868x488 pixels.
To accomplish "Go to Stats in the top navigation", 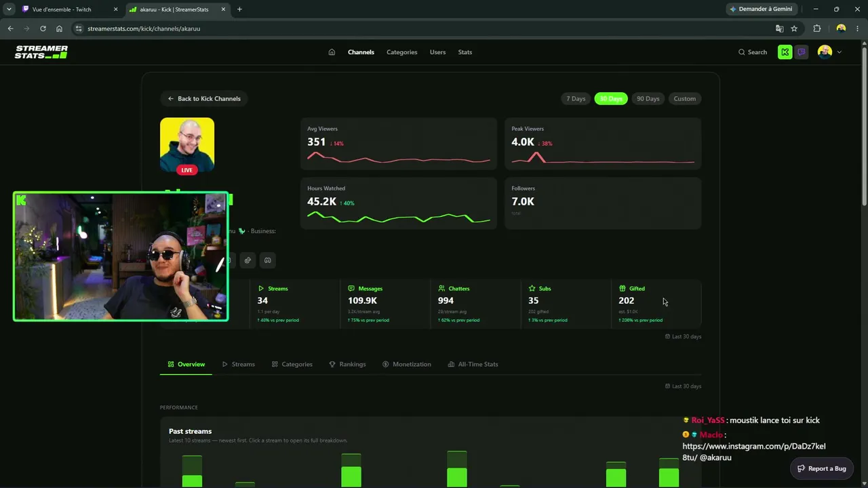I will pyautogui.click(x=465, y=52).
